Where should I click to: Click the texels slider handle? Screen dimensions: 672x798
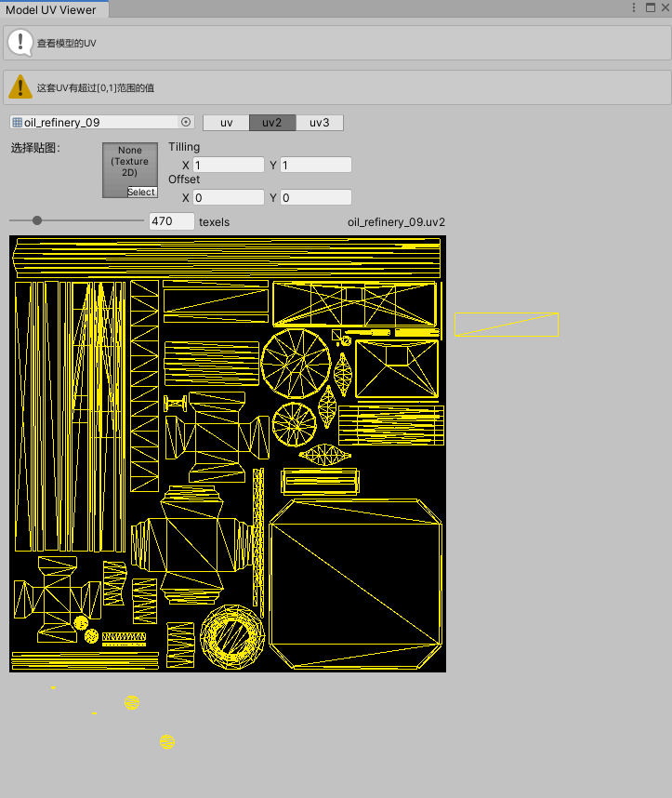pyautogui.click(x=37, y=220)
